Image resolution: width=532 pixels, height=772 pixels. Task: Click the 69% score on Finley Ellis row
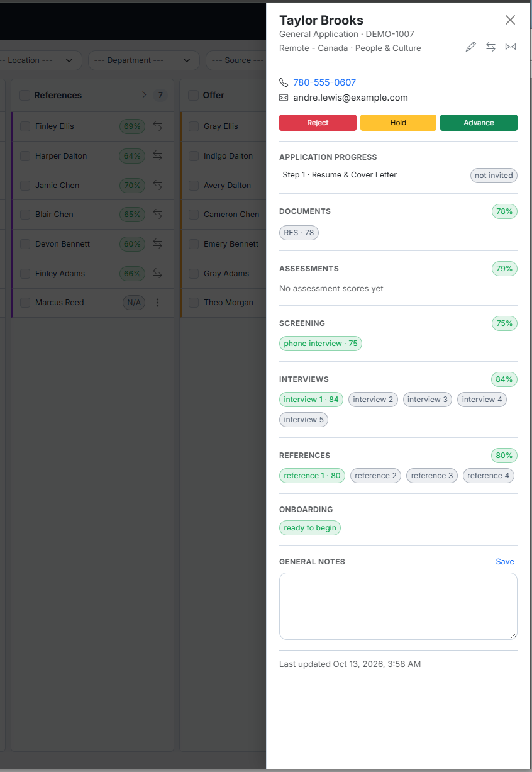click(132, 126)
